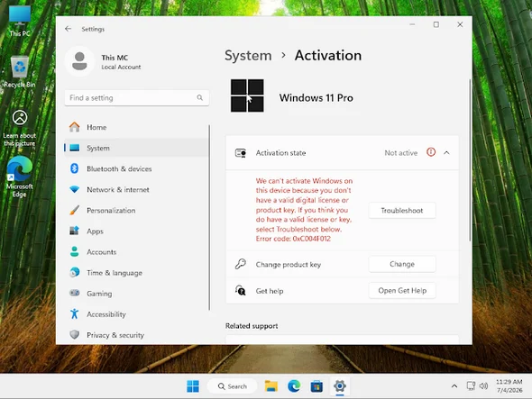
Task: Open the clock and date on taskbar
Action: pyautogui.click(x=509, y=385)
